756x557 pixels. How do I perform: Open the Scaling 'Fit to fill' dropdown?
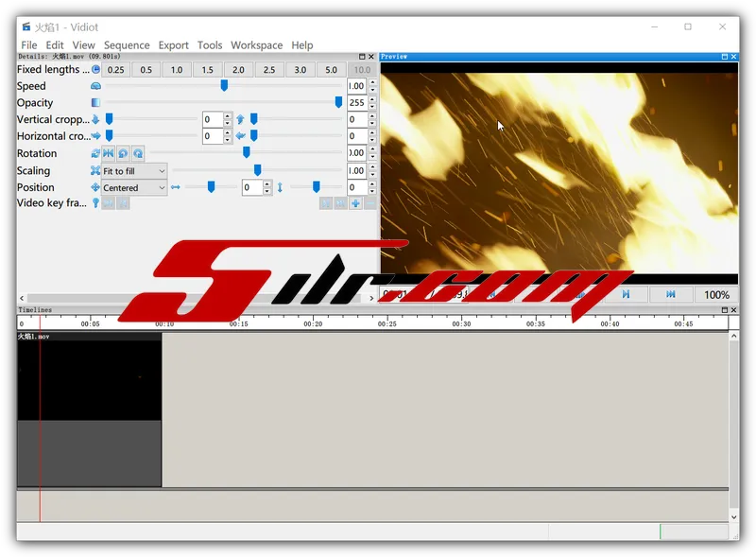tap(134, 171)
